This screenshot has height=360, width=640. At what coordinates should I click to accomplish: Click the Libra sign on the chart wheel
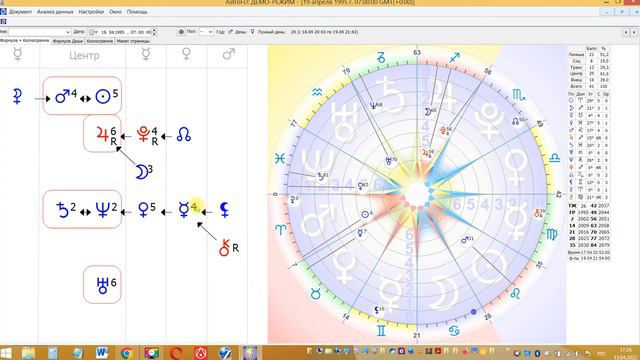click(555, 158)
